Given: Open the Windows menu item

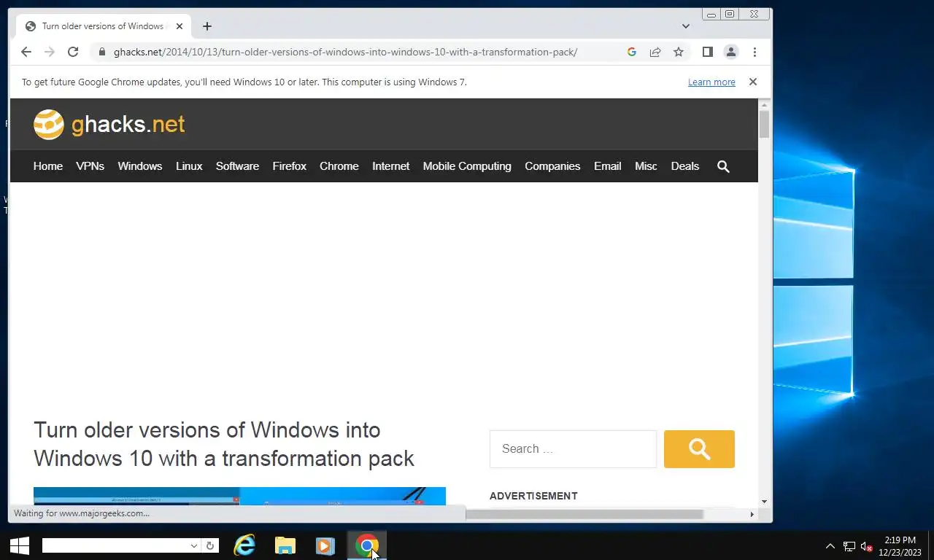Looking at the screenshot, I should click(x=140, y=166).
